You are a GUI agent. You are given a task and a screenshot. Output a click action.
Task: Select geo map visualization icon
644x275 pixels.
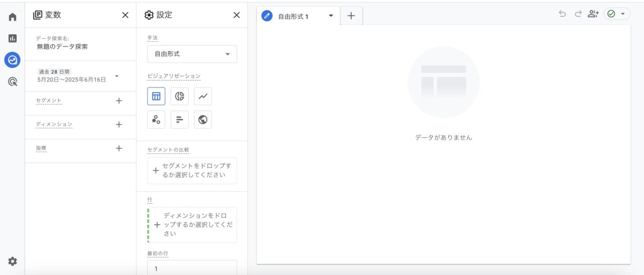point(203,120)
